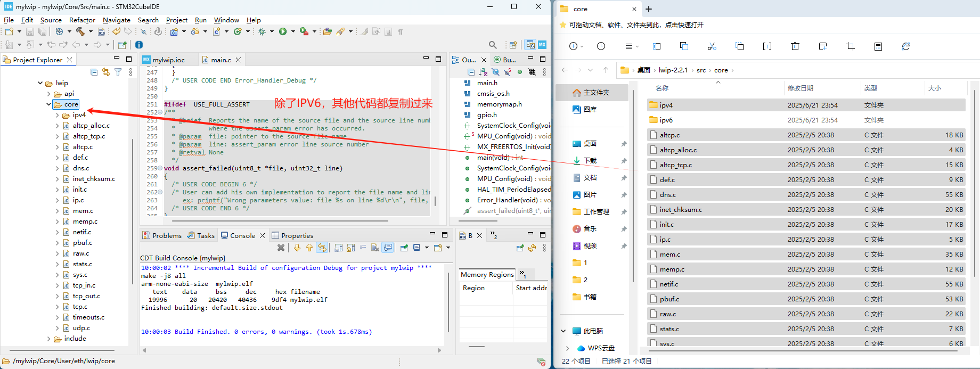Click the 修改日期 column header to sort

[x=800, y=88]
